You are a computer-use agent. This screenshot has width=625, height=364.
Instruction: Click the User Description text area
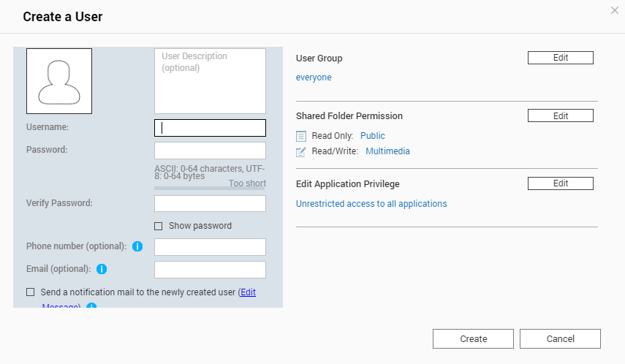210,81
